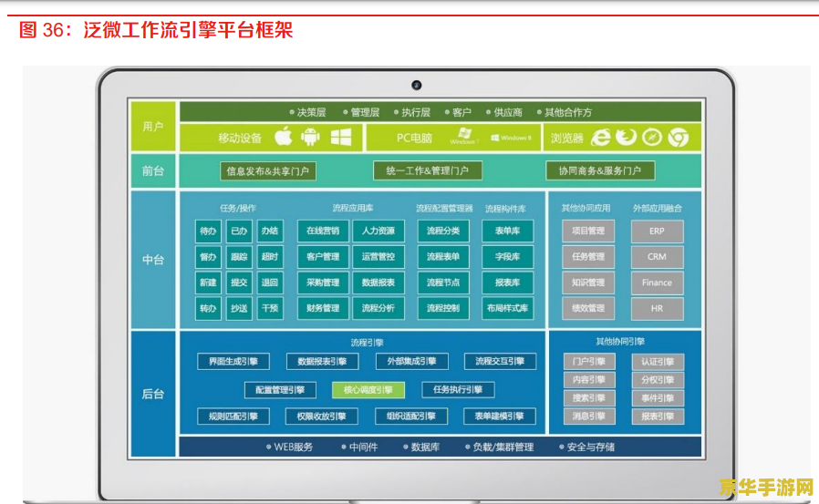Click the HR integration box
The width and height of the screenshot is (819, 504).
coord(657,308)
